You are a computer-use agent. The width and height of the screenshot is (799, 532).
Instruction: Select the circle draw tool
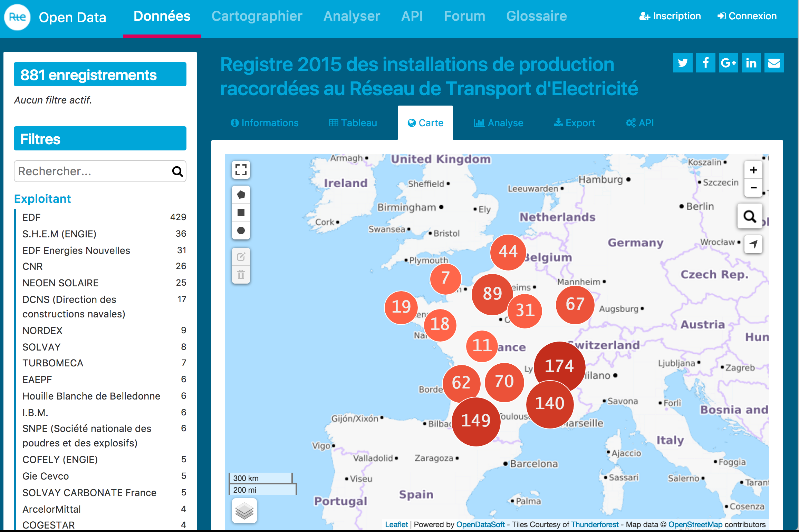[241, 230]
